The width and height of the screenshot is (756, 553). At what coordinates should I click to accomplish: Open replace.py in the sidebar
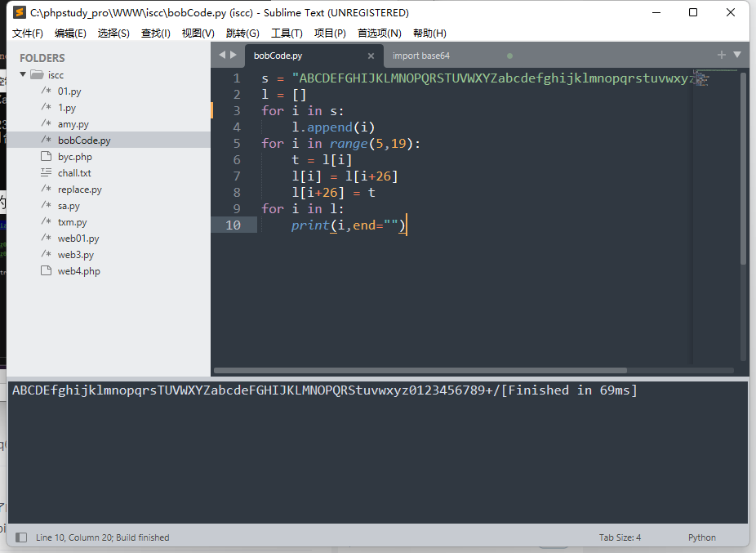tap(79, 190)
